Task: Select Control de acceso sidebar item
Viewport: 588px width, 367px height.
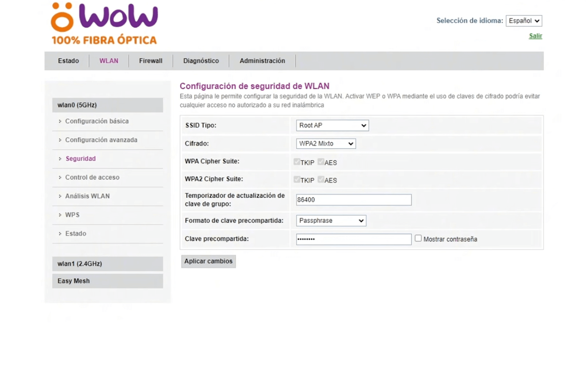Action: 92,177
